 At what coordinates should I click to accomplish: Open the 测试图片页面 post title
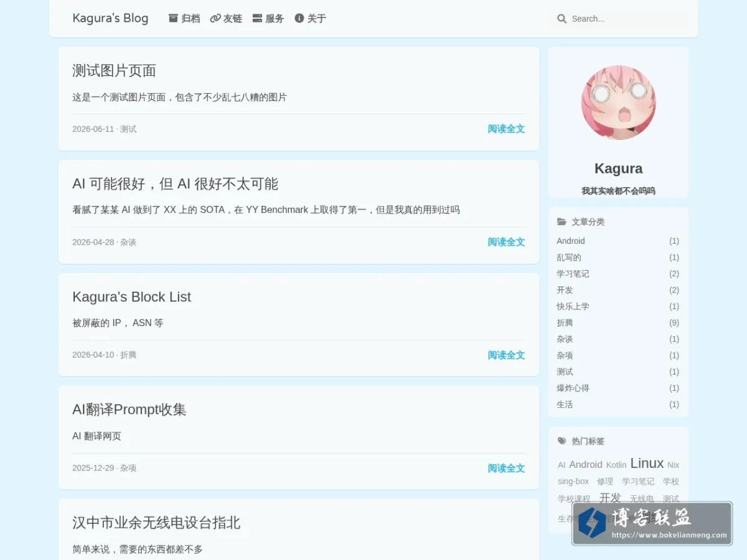114,70
